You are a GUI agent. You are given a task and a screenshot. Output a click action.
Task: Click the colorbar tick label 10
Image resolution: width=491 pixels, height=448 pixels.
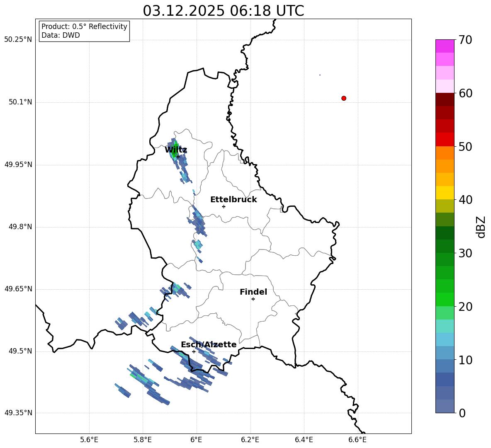[465, 360]
